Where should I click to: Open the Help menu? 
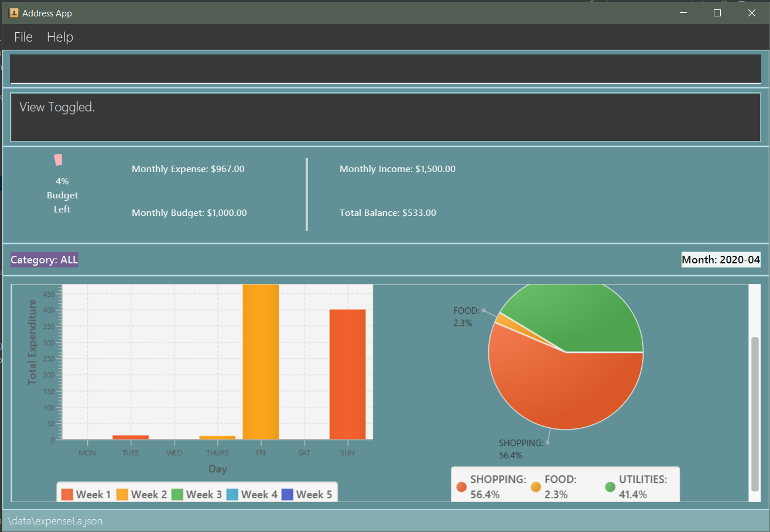(60, 37)
